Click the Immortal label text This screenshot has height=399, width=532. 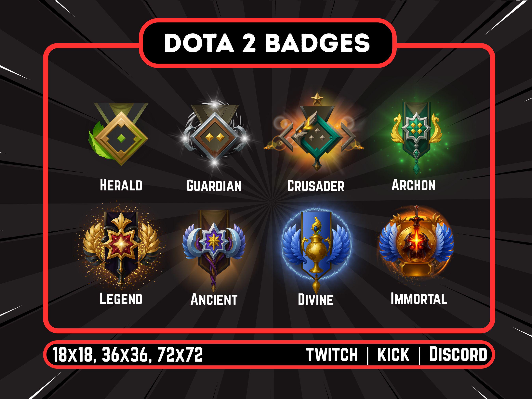coord(419,299)
